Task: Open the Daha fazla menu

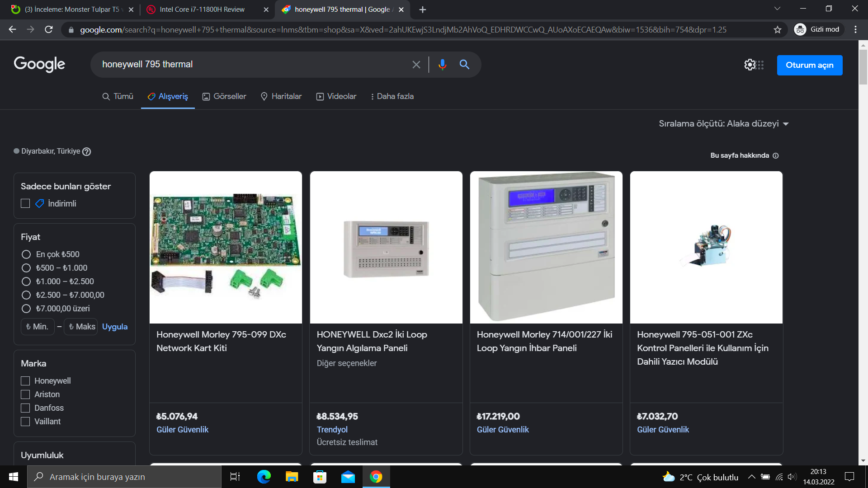Action: (392, 96)
